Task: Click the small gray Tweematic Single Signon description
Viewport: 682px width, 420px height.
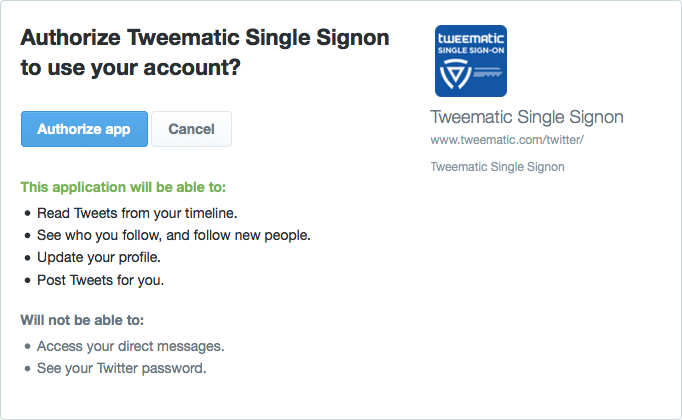Action: 498,167
